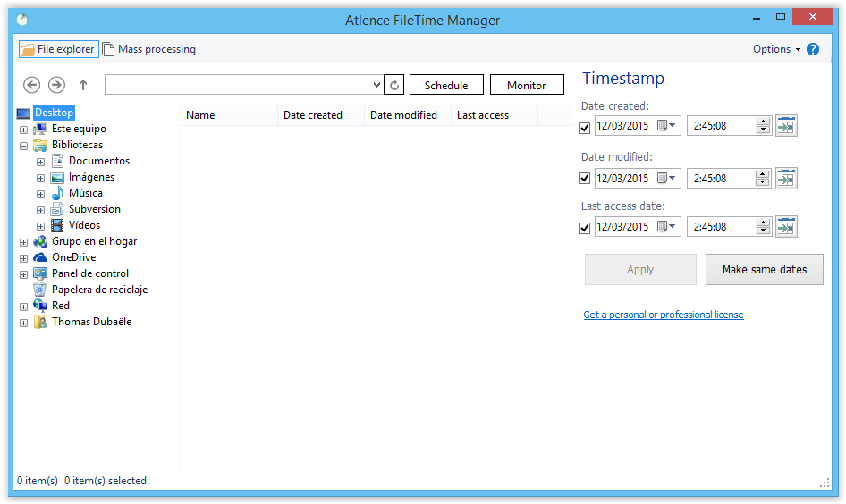Screen dimensions: 846x504
Task: Open the path address dropdown arrow
Action: click(x=377, y=85)
